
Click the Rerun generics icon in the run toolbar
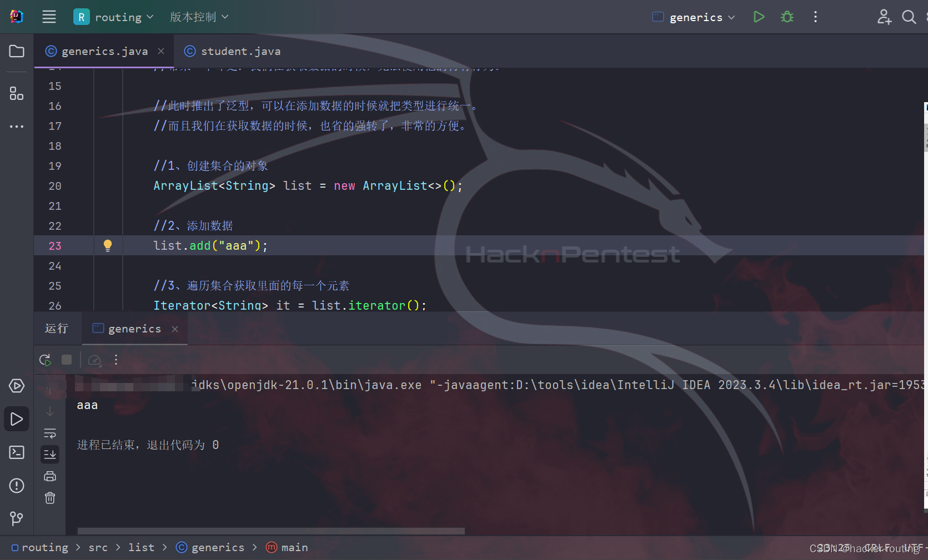click(x=46, y=360)
